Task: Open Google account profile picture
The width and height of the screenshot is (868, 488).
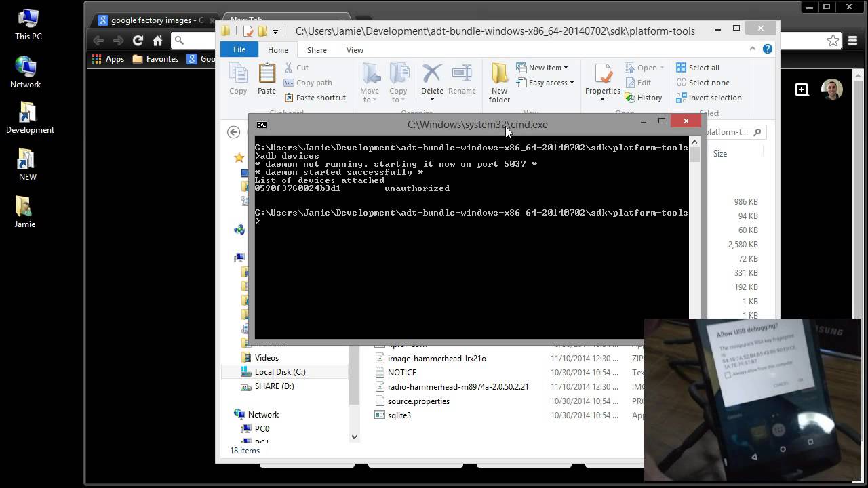Action: [832, 89]
